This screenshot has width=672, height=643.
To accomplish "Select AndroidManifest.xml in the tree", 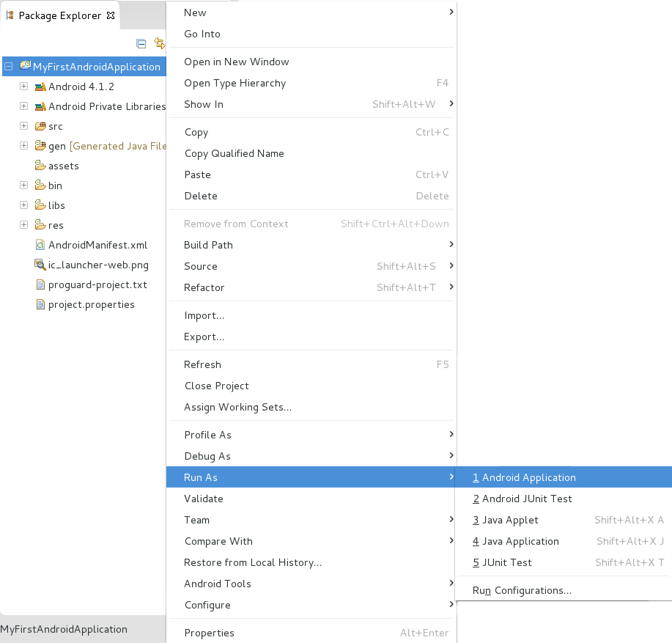I will (97, 245).
